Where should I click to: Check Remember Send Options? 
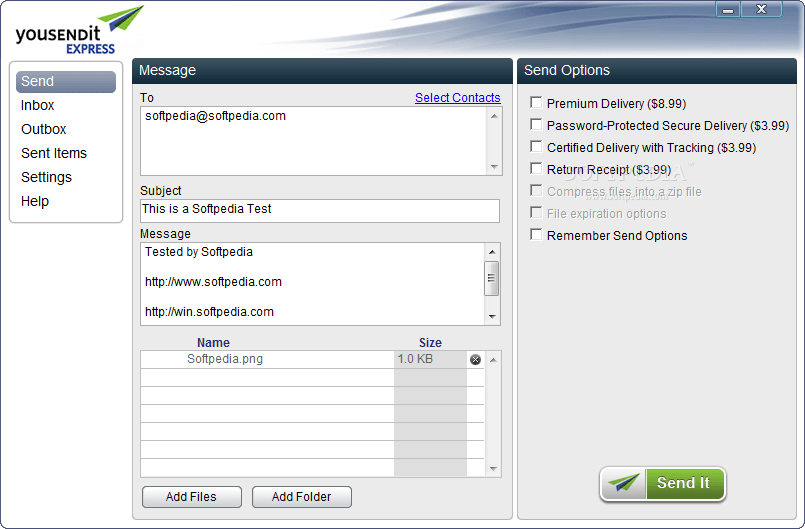(x=536, y=235)
